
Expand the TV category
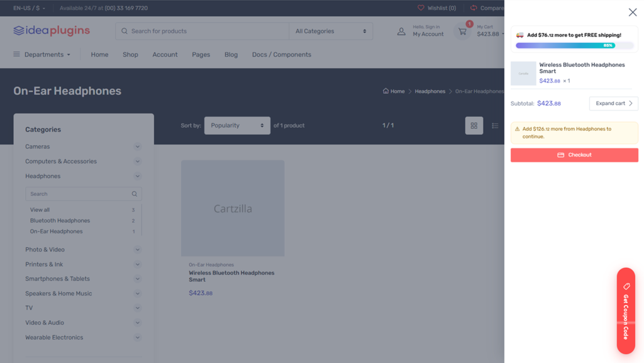(138, 308)
